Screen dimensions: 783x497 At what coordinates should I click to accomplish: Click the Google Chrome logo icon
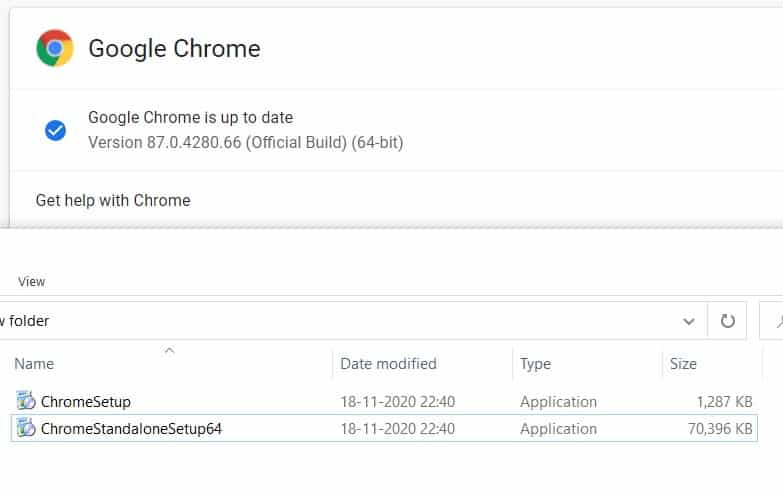click(x=55, y=48)
